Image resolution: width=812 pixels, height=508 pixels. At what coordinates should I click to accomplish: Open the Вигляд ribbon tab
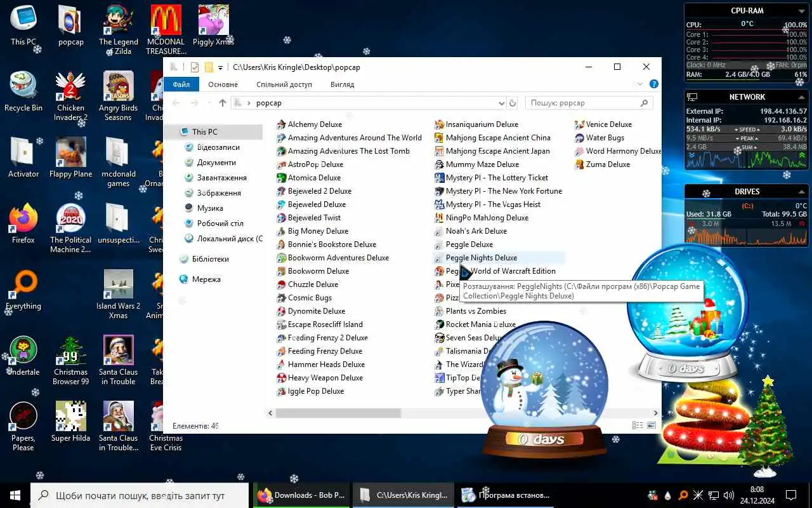tap(343, 84)
